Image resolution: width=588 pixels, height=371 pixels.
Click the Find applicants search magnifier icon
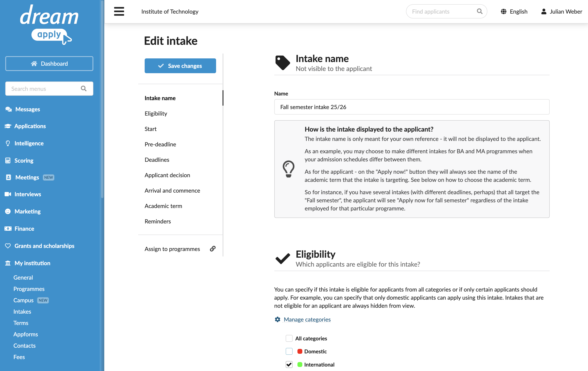click(x=479, y=12)
